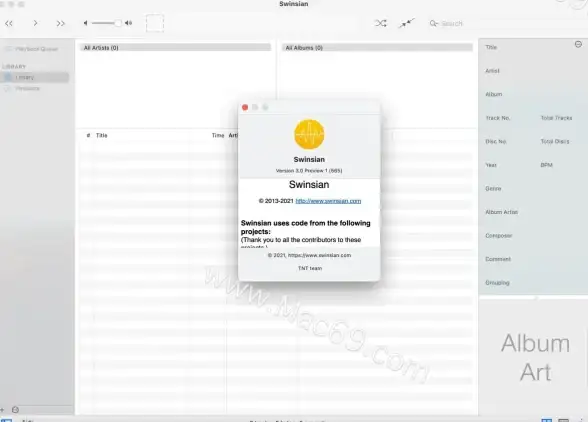Sort by the # column header
The image size is (588, 422).
coord(88,135)
